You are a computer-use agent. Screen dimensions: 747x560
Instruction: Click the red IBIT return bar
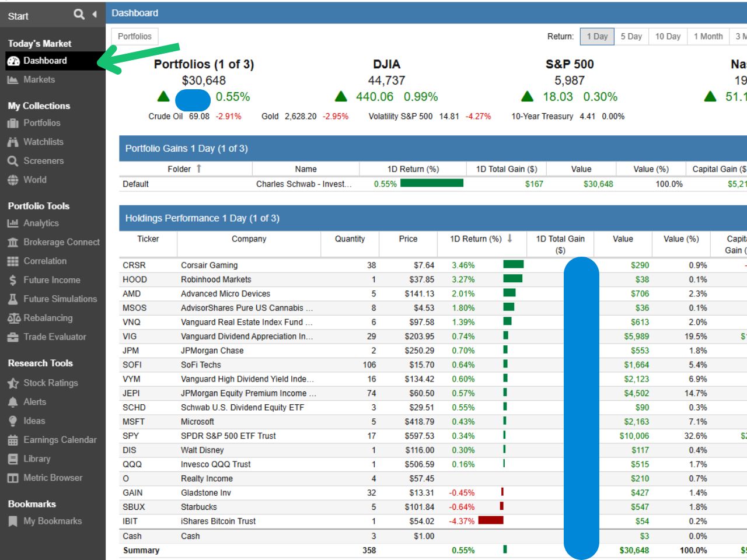pyautogui.click(x=491, y=520)
